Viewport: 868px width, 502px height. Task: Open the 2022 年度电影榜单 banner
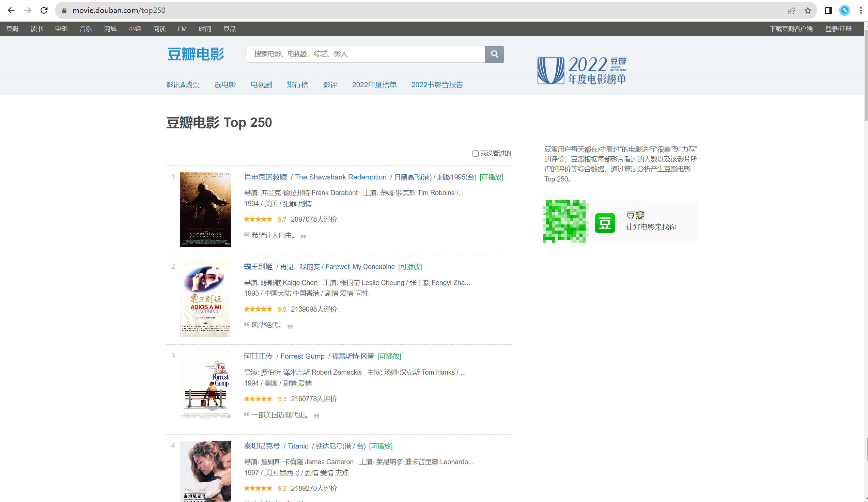point(582,70)
